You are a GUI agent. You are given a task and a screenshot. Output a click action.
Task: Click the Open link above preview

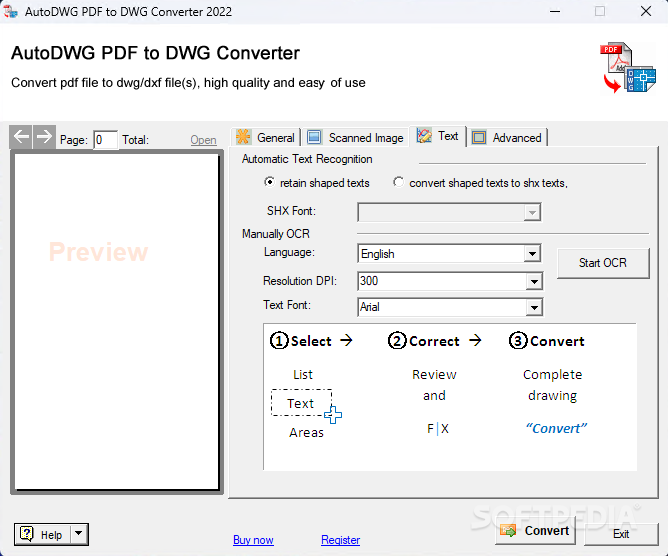203,140
